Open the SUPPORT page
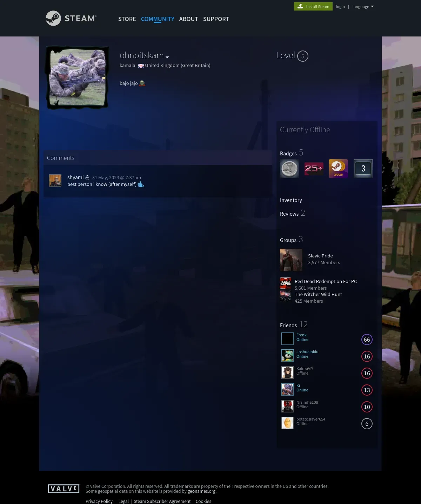The width and height of the screenshot is (421, 504). tap(216, 19)
